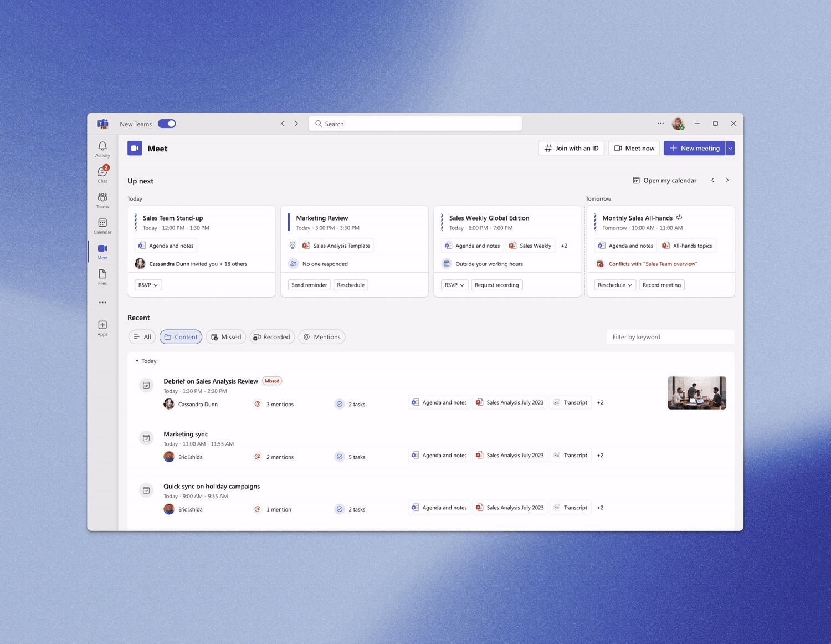The width and height of the screenshot is (831, 644).
Task: Open Agenda and notes on Sales Team Stand-up
Action: (166, 246)
